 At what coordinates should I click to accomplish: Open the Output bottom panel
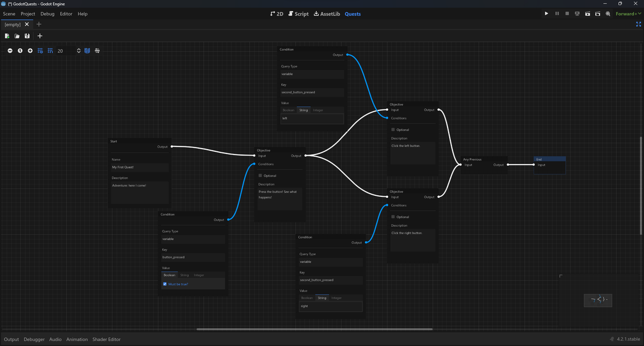tap(11, 339)
